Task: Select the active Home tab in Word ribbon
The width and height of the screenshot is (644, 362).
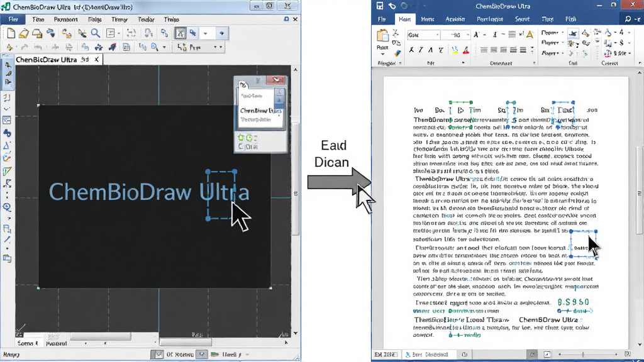Action: [x=404, y=19]
